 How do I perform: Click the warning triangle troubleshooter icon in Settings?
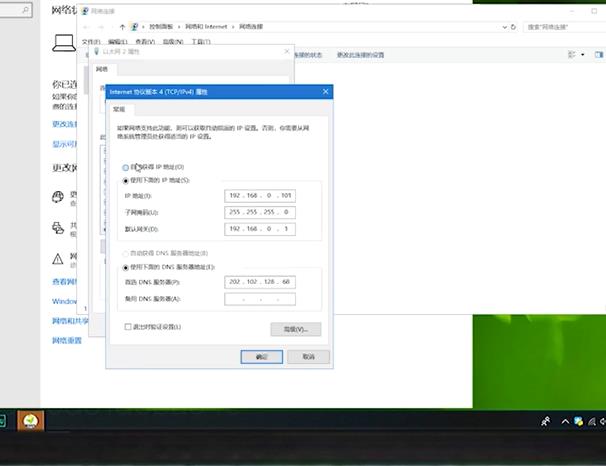point(58,259)
